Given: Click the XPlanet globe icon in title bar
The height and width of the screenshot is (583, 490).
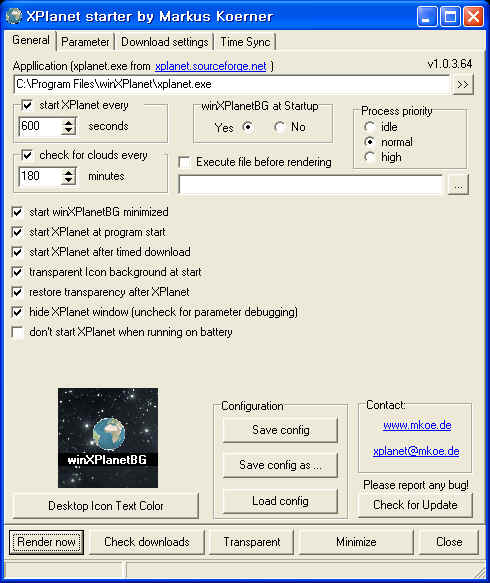Looking at the screenshot, I should (x=14, y=16).
